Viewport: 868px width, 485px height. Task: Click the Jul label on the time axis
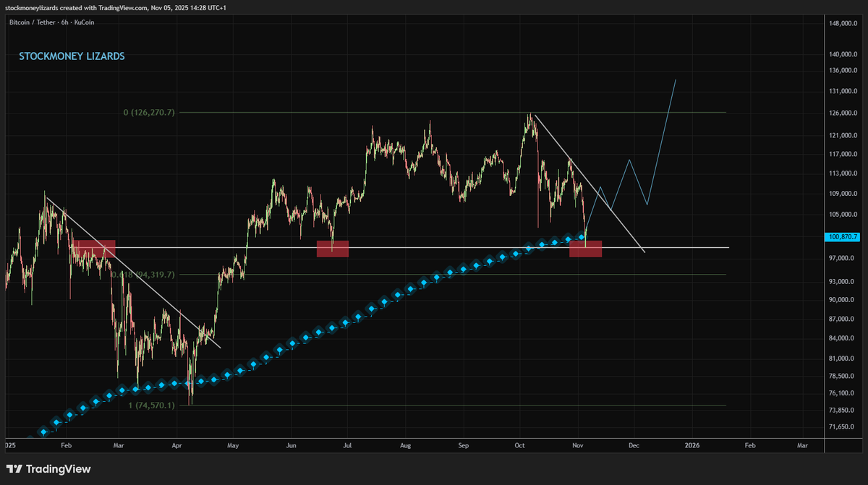(x=346, y=446)
